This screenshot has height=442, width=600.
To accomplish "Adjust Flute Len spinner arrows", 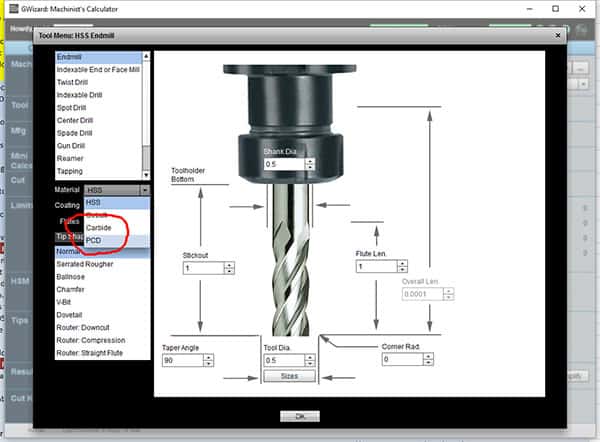I will point(403,266).
